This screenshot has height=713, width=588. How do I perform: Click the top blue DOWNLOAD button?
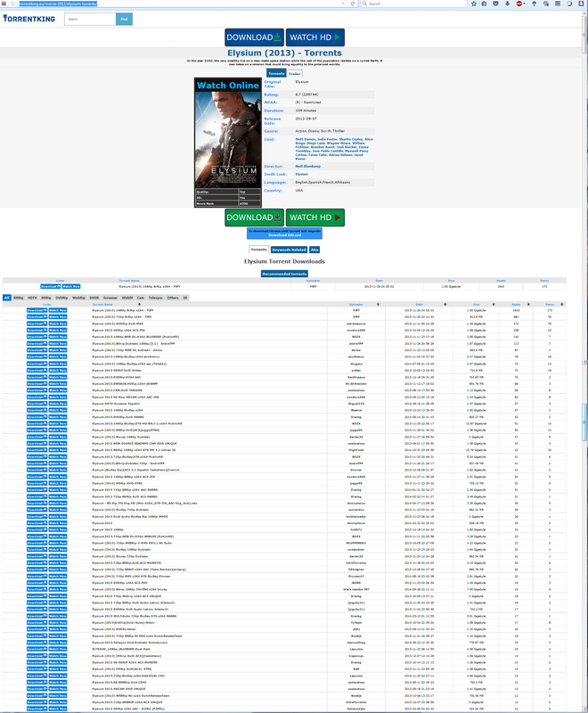(x=254, y=37)
